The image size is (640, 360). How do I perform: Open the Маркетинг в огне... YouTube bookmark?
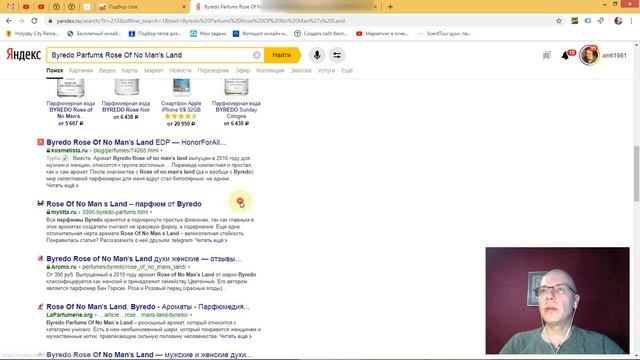pos(382,33)
